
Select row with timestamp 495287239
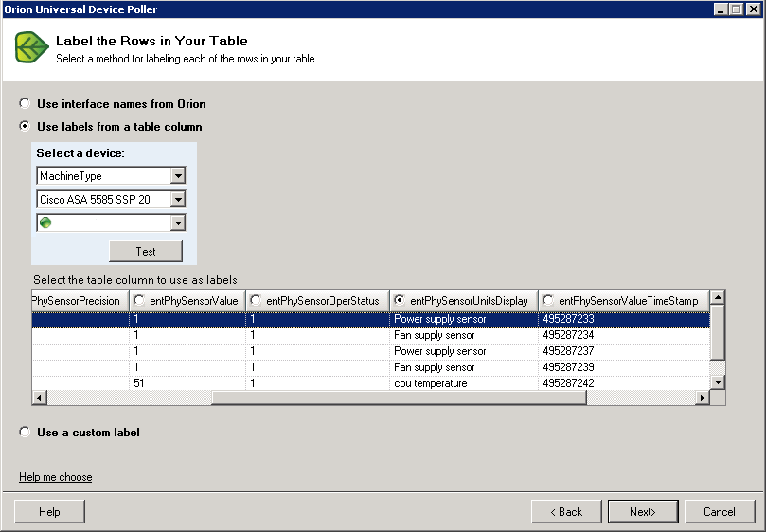point(371,367)
